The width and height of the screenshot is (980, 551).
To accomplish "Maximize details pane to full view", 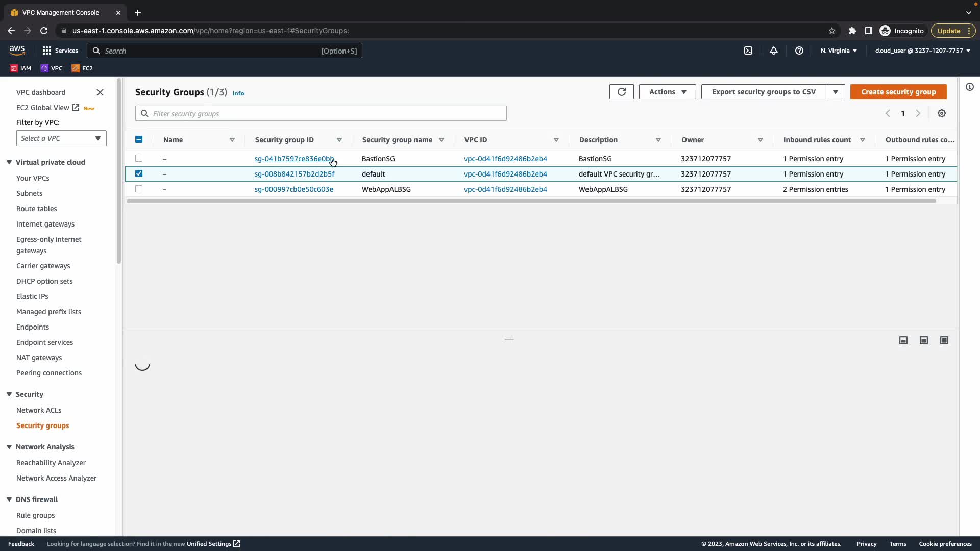I will [944, 340].
